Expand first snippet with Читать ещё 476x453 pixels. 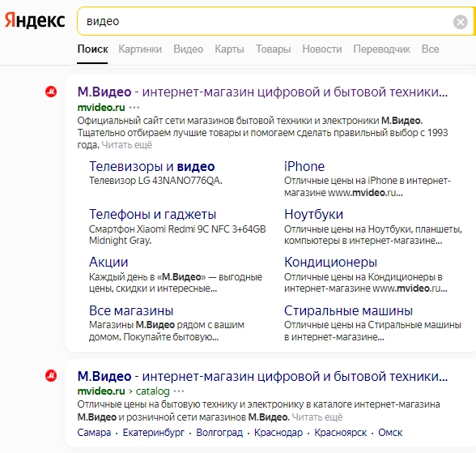tap(126, 145)
